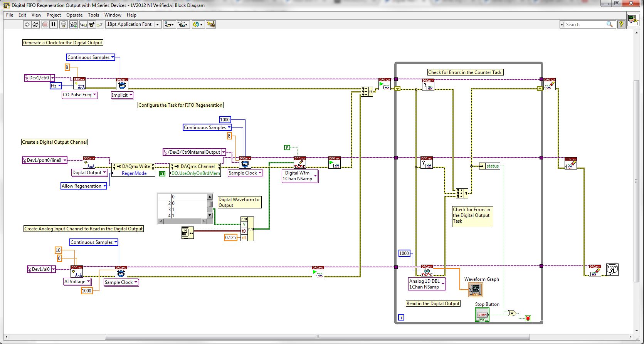Open the Tools menu
The height and width of the screenshot is (344, 644).
point(93,15)
